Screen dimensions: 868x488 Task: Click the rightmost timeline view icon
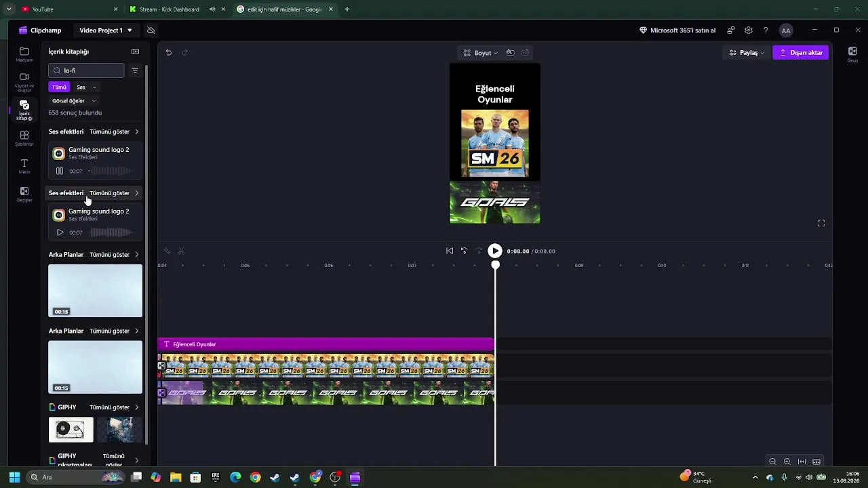[x=816, y=462]
